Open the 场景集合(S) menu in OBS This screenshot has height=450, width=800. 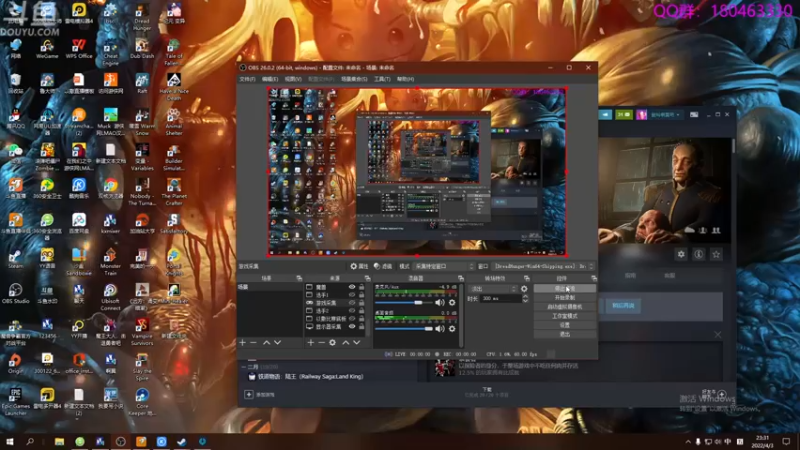coord(354,79)
